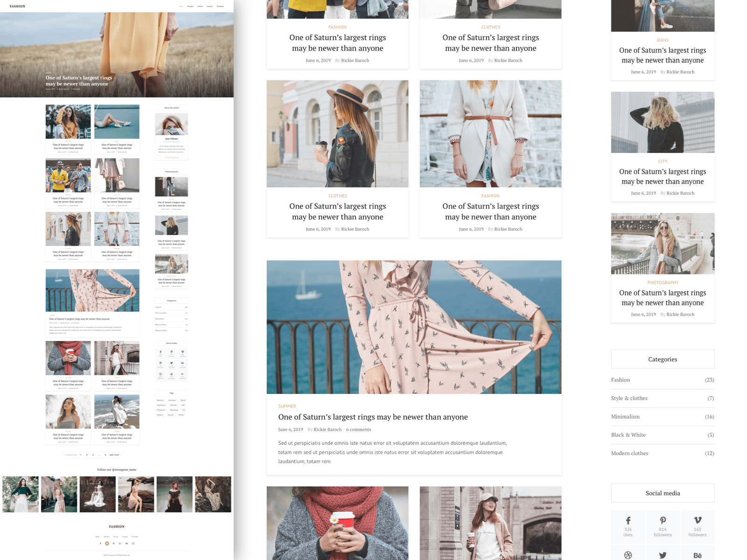Open '6 comments' link on featured post
This screenshot has height=560, width=747.
(x=359, y=429)
